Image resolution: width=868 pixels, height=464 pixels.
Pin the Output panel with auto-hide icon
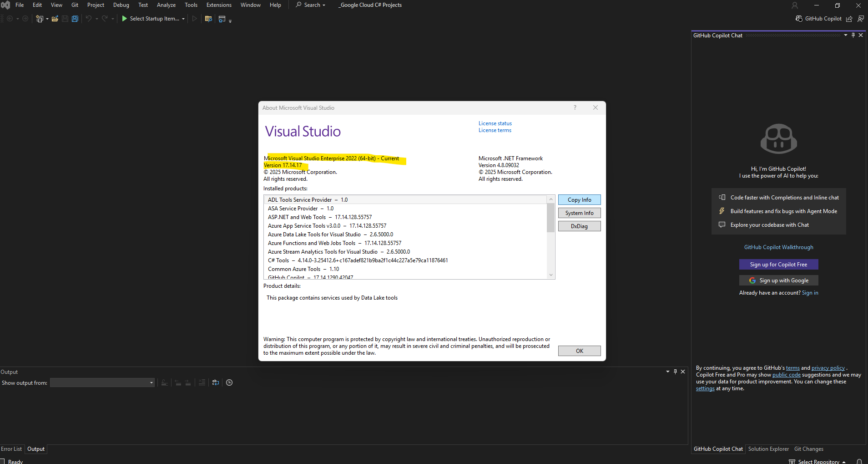click(675, 372)
